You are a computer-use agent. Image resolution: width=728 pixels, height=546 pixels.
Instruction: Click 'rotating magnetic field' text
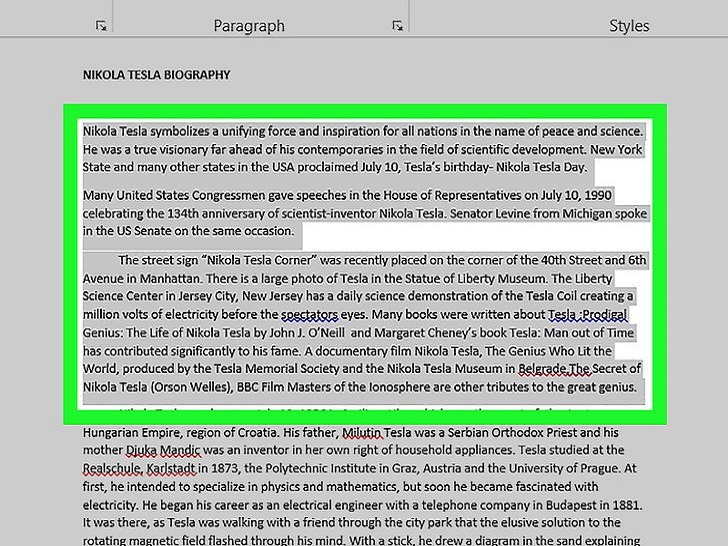pos(144,541)
